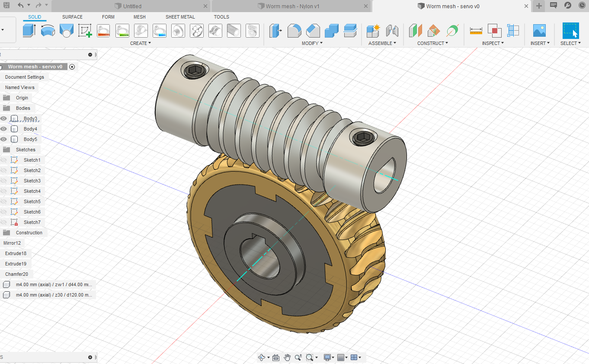Close the Worm mesh - Nylon v1 tab
This screenshot has width=589, height=364.
tap(366, 6)
